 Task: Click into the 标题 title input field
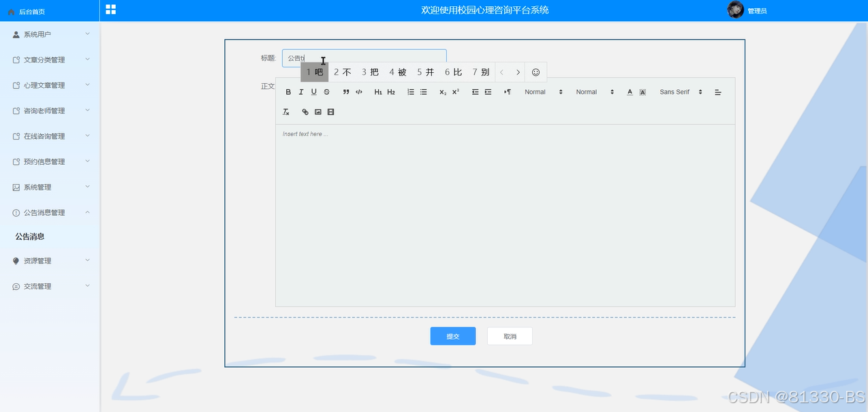click(x=365, y=58)
